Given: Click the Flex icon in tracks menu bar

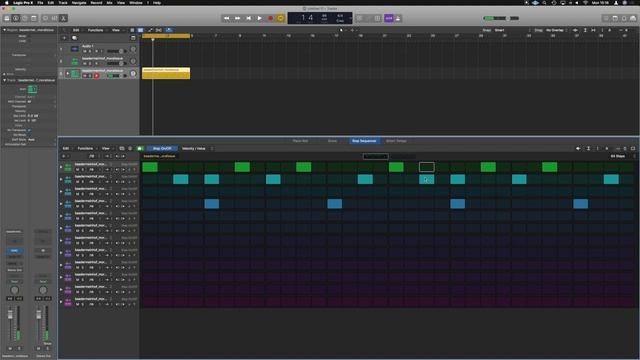Looking at the screenshot, I should (159, 30).
